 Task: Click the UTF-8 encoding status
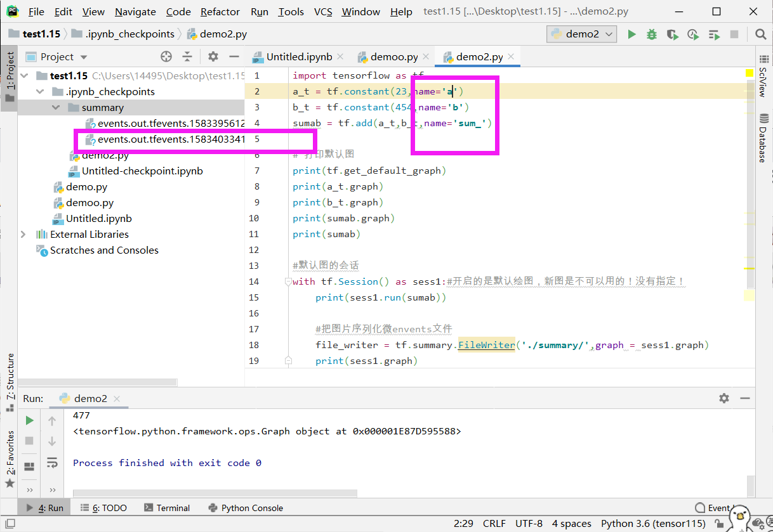pos(529,524)
